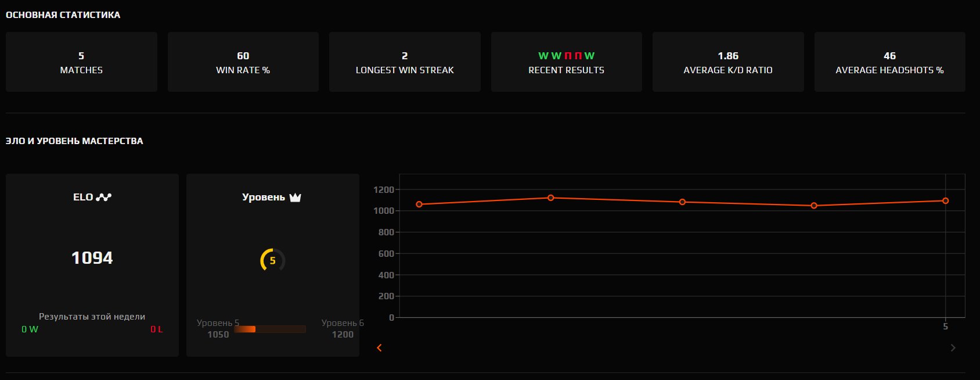Click the 1094 ELO value
Screen dimensions: 980x380
[x=92, y=258]
